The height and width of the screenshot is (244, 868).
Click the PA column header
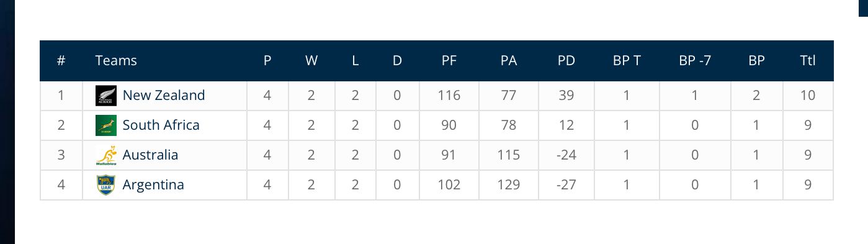509,61
